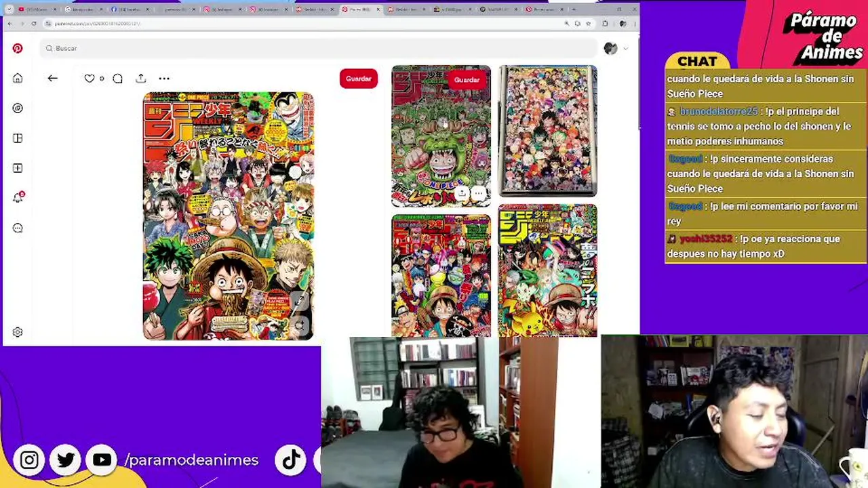Open more options on green dragon pin

pyautogui.click(x=479, y=193)
